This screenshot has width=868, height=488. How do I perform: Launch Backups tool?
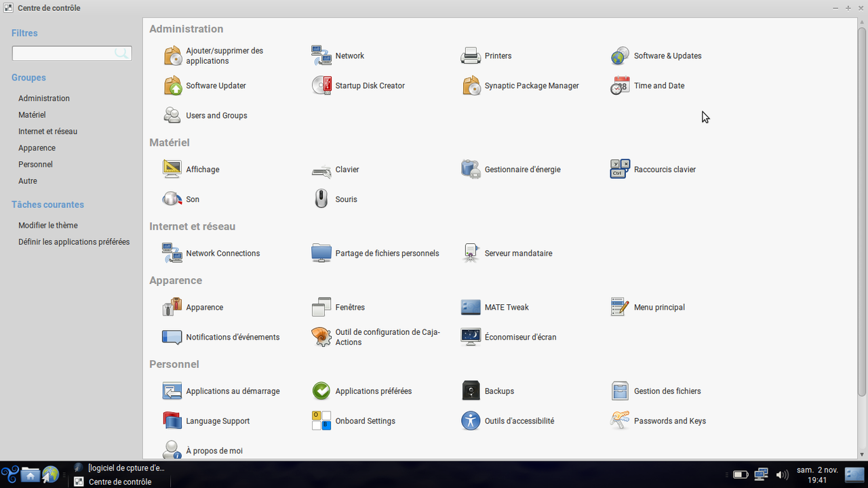488,391
